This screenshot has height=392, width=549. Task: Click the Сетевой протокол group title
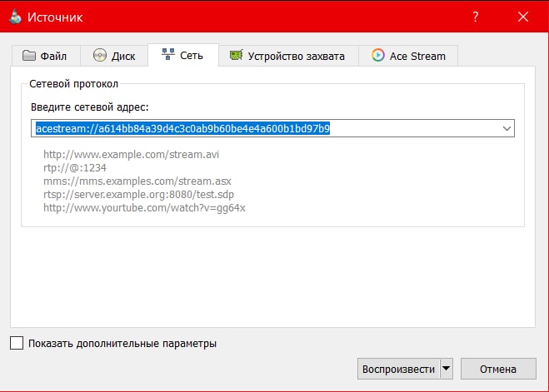point(74,84)
